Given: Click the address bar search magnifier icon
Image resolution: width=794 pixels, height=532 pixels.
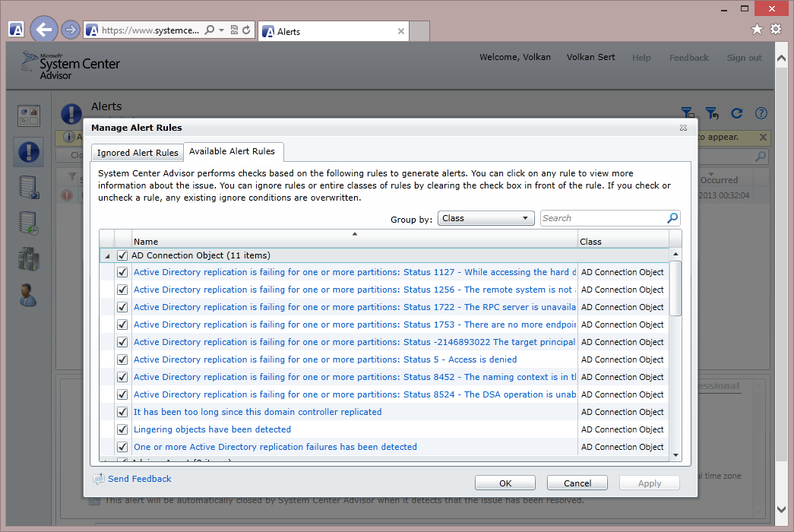Looking at the screenshot, I should (x=209, y=30).
